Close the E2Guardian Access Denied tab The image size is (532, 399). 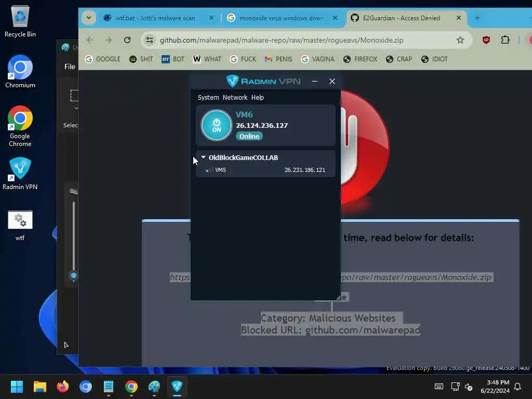(x=458, y=18)
